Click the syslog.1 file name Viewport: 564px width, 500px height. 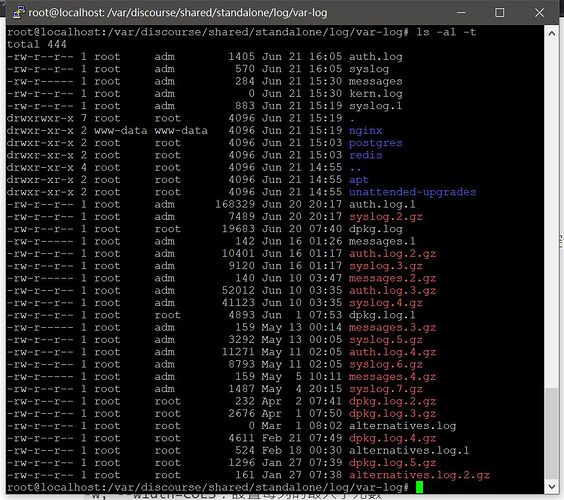[x=376, y=106]
